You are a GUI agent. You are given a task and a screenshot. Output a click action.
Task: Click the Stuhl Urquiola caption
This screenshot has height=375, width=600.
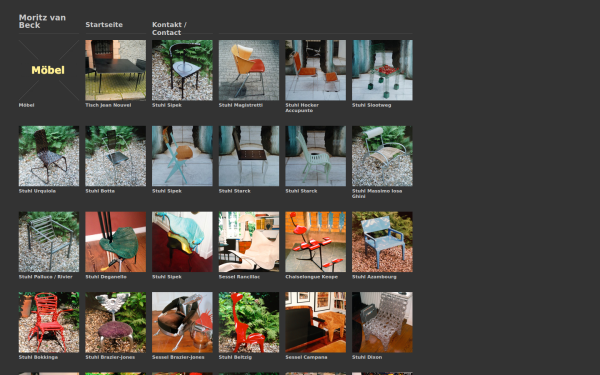(x=38, y=191)
